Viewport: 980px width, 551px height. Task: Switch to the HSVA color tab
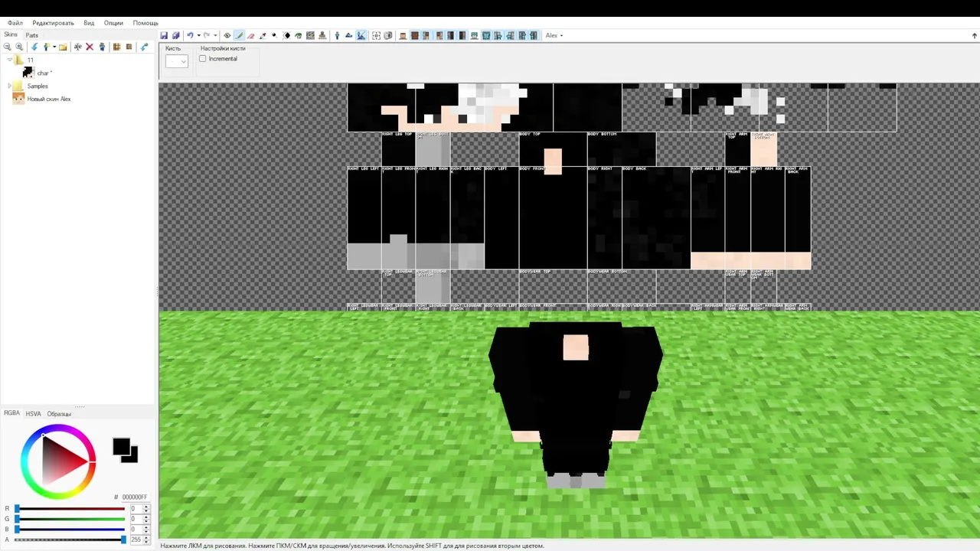coord(33,414)
